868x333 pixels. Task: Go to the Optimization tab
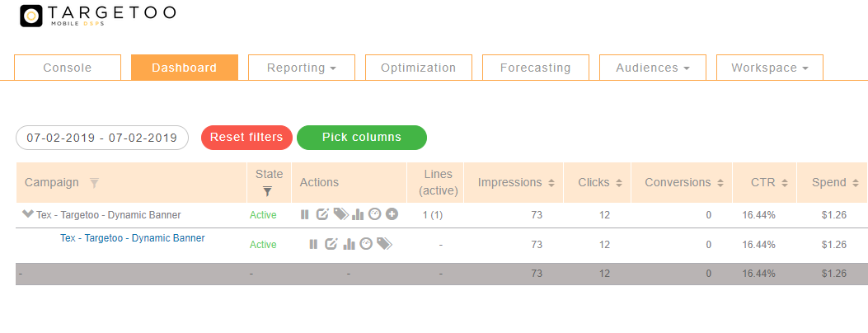[418, 68]
